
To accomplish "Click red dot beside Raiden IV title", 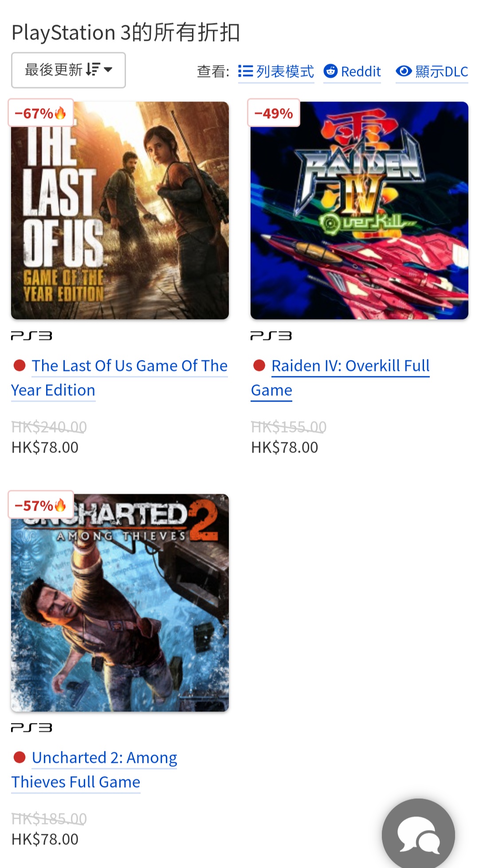I will 259,365.
